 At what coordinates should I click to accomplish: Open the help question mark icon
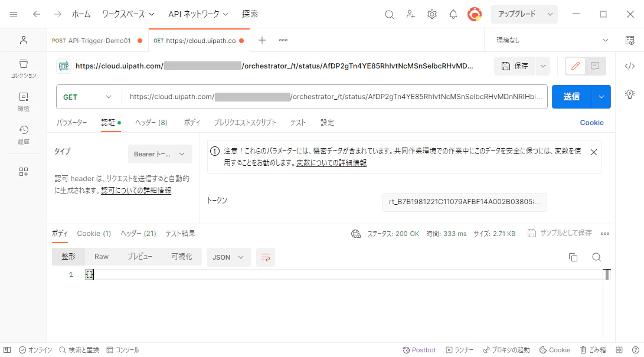635,350
